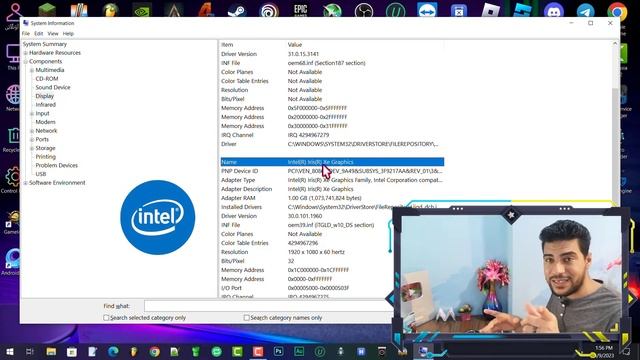Click the System Information title bar icon

coord(26,23)
